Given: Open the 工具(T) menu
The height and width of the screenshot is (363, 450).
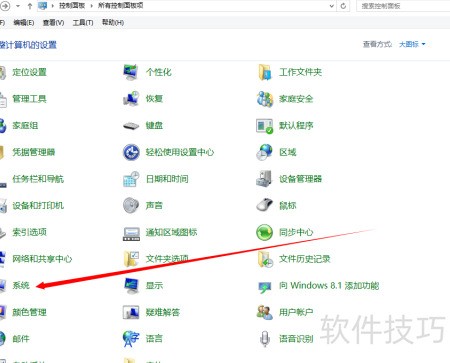Looking at the screenshot, I should point(83,23).
